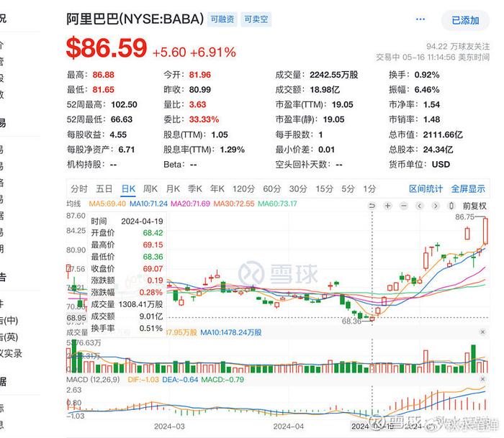Click 委比 33.33% value
The width and height of the screenshot is (504, 438).
204,119
